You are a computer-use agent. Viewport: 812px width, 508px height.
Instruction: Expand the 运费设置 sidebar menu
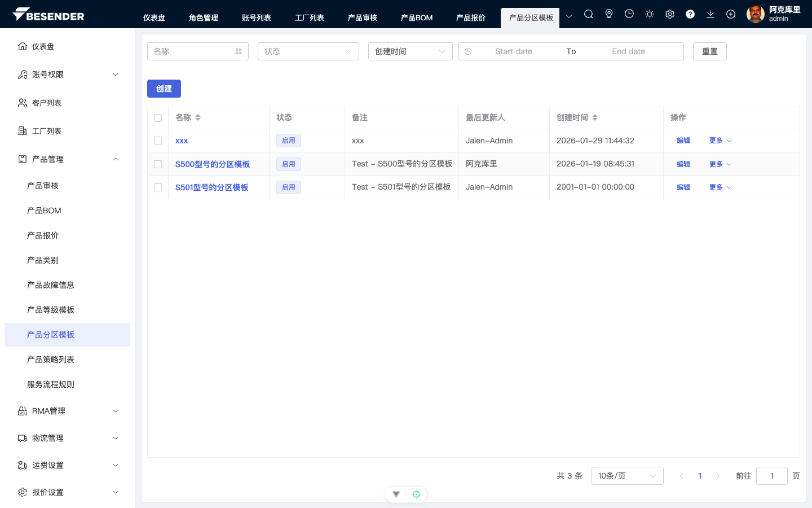pos(67,465)
